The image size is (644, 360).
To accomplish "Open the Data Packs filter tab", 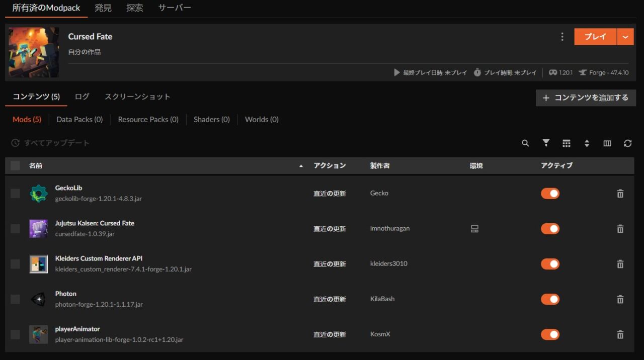I will [79, 119].
